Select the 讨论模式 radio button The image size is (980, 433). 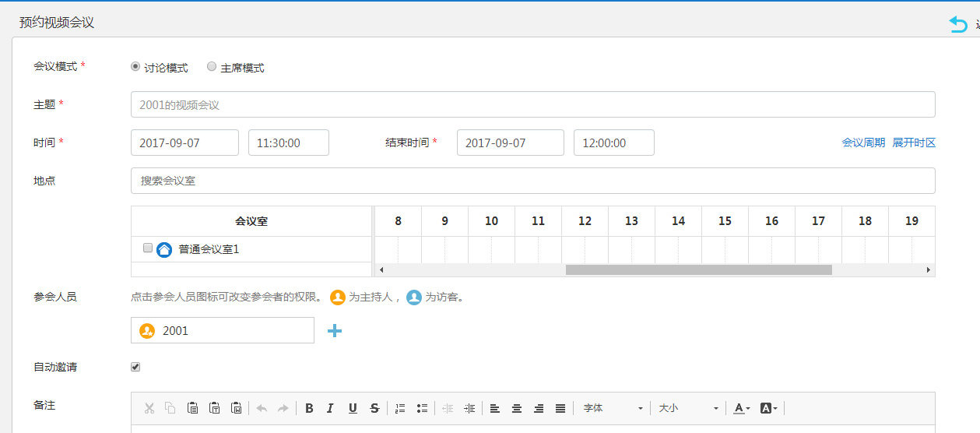tap(135, 67)
